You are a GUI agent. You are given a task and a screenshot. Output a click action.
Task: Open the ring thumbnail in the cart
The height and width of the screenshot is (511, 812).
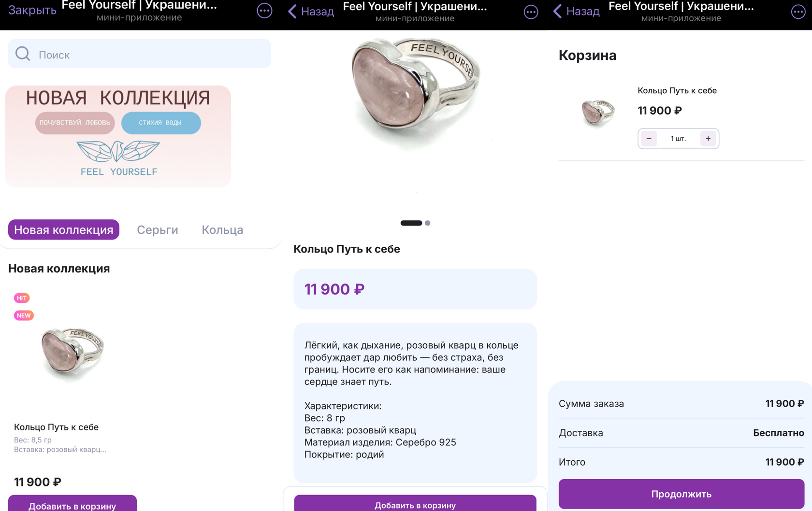598,113
